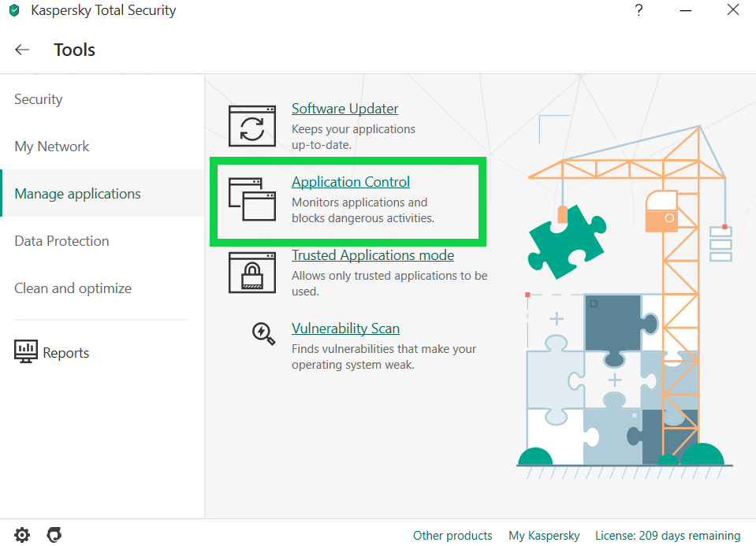Image resolution: width=756 pixels, height=546 pixels.
Task: Click text 'Keeps your applications up-to-date.'
Action: pos(353,137)
